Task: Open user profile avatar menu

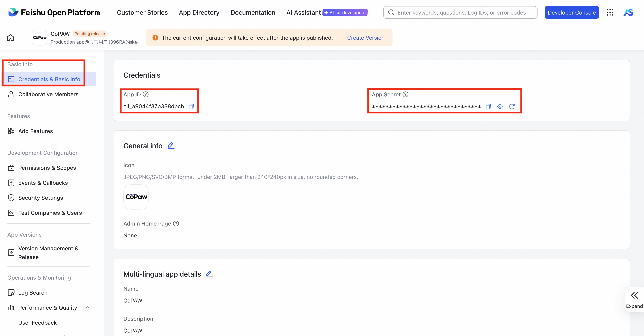Action: 628,12
